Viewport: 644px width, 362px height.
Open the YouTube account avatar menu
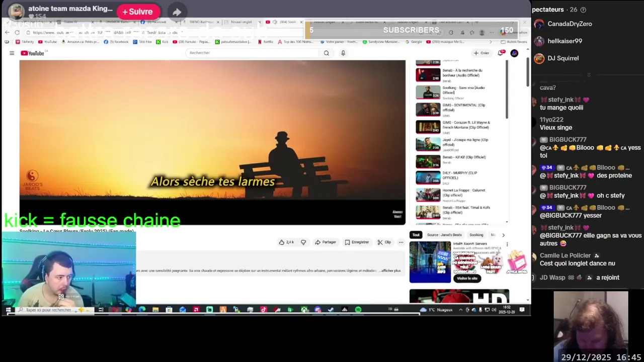[514, 53]
